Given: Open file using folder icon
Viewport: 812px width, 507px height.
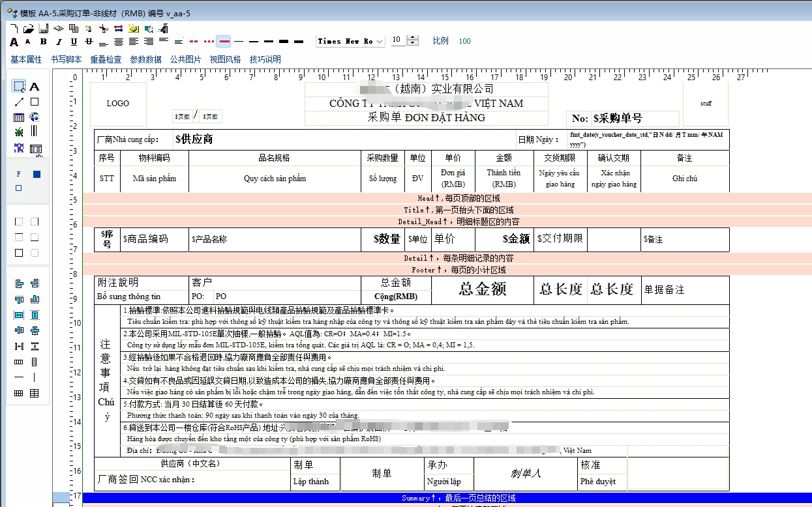Looking at the screenshot, I should [x=29, y=29].
